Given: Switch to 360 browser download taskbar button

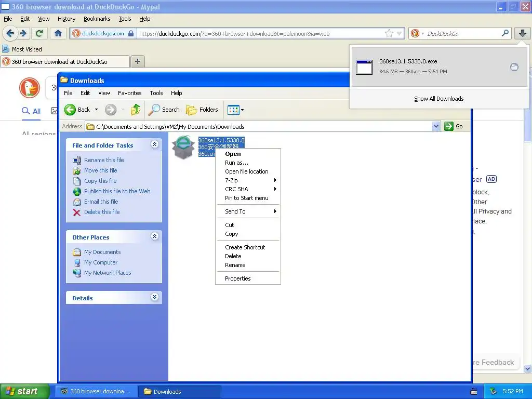Looking at the screenshot, I should pos(97,392).
